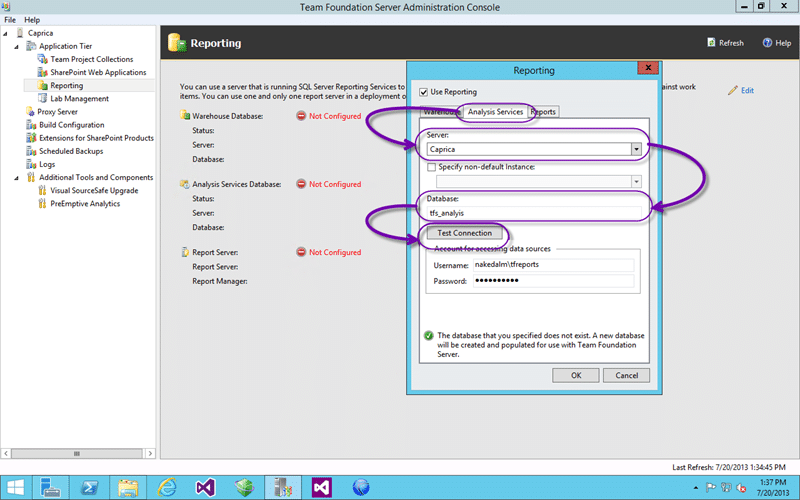
Task: Click the Report Server document icon
Action: point(185,252)
